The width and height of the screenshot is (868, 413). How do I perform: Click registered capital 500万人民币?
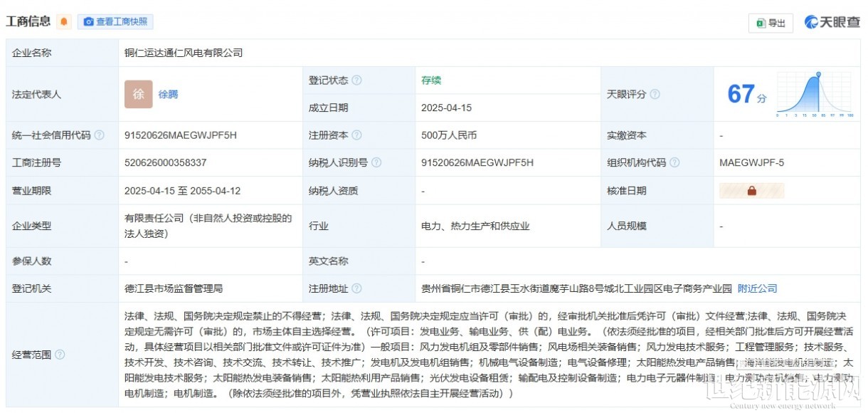[x=449, y=135]
